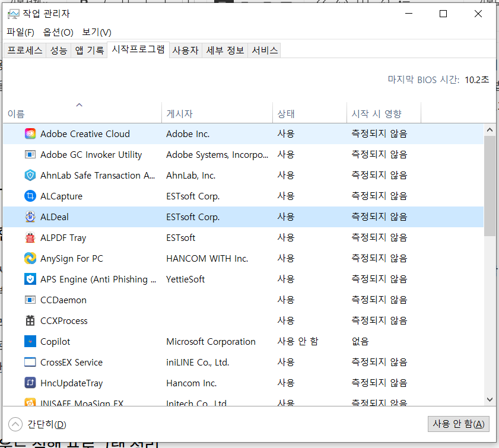499x448 pixels.
Task: Click the 10.2초 BIOS time value
Action: tap(476, 80)
